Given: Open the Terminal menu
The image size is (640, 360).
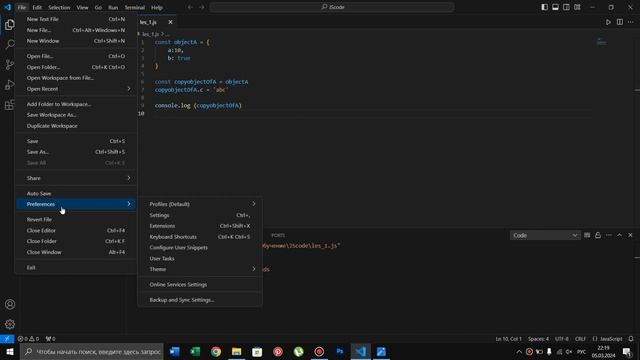Looking at the screenshot, I should coord(135,7).
